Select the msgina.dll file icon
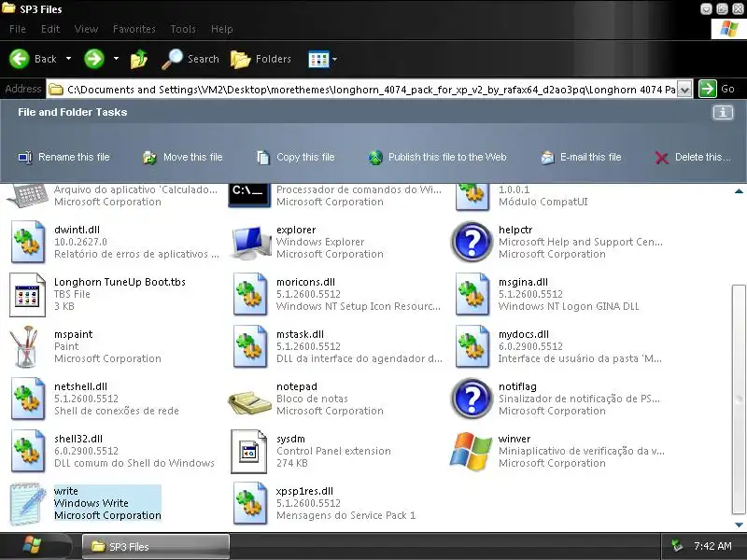 [472, 294]
